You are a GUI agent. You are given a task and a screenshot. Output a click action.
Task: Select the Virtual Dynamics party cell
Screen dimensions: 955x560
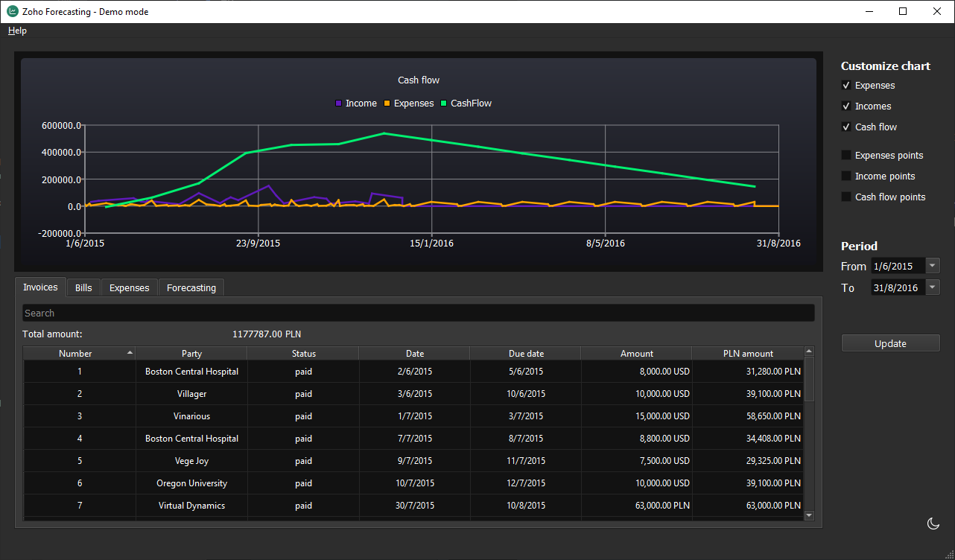(191, 506)
